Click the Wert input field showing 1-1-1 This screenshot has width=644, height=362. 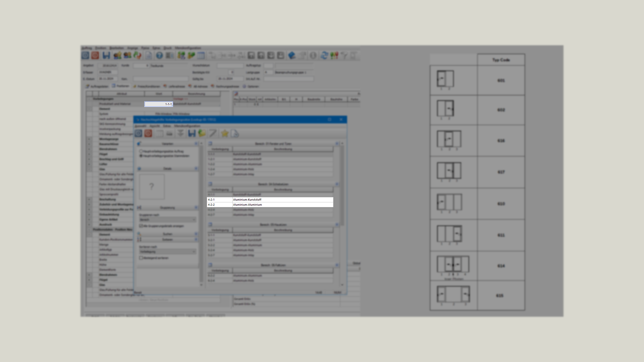tap(159, 104)
